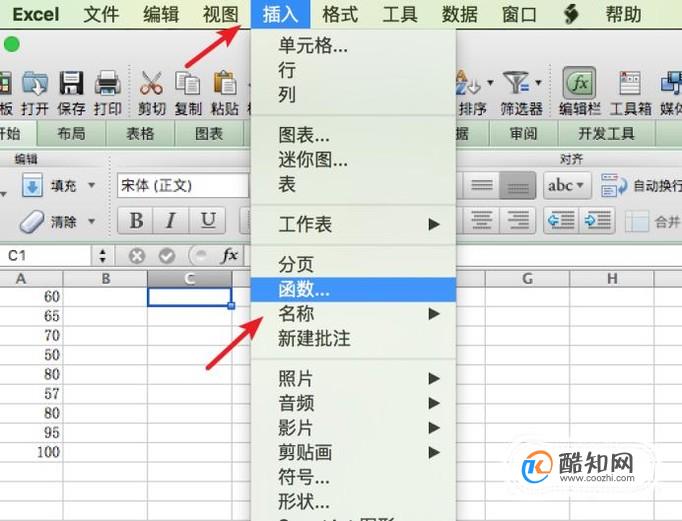Screen dimensions: 682x521
Task: Toggle Bold formatting button
Action: pyautogui.click(x=136, y=220)
